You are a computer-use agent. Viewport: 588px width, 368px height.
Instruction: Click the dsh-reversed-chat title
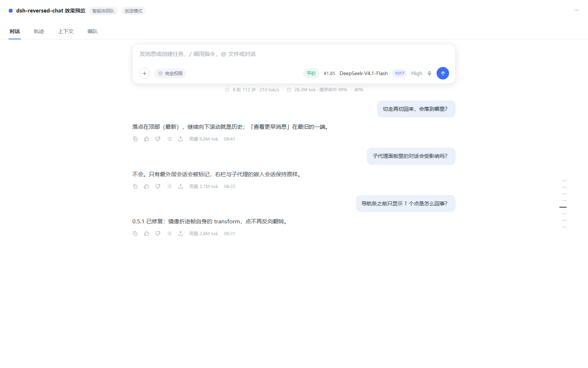click(51, 11)
